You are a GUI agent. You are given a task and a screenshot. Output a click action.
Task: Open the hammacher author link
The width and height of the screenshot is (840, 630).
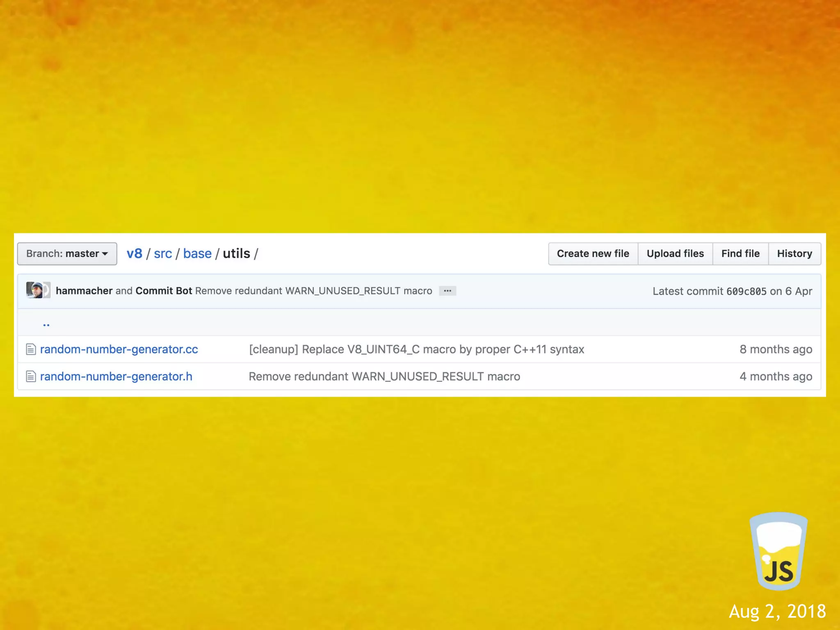tap(84, 291)
